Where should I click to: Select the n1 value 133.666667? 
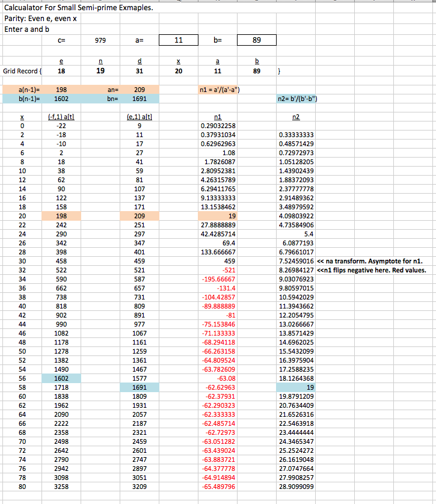coord(218,252)
